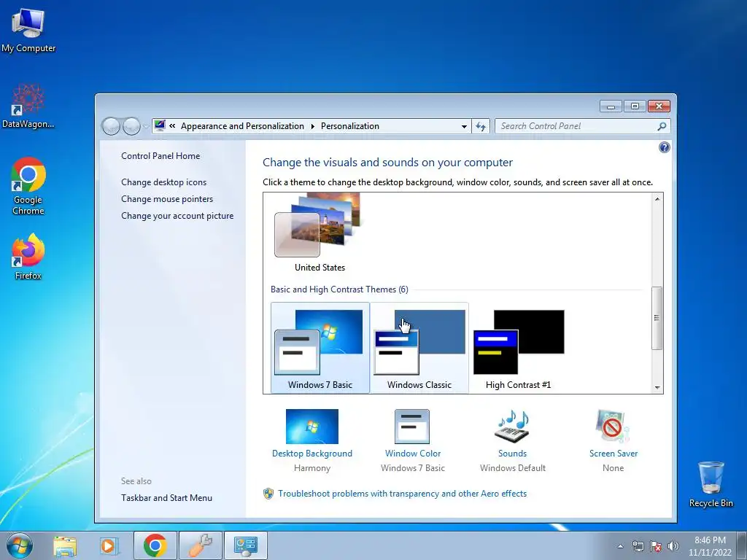This screenshot has height=560, width=747.
Task: Select the United States theme
Action: [320, 233]
